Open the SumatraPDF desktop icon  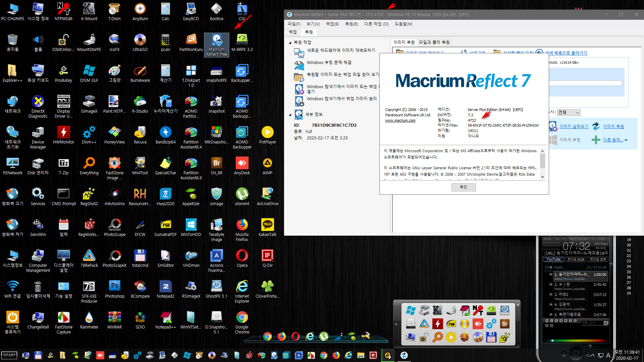165,228
